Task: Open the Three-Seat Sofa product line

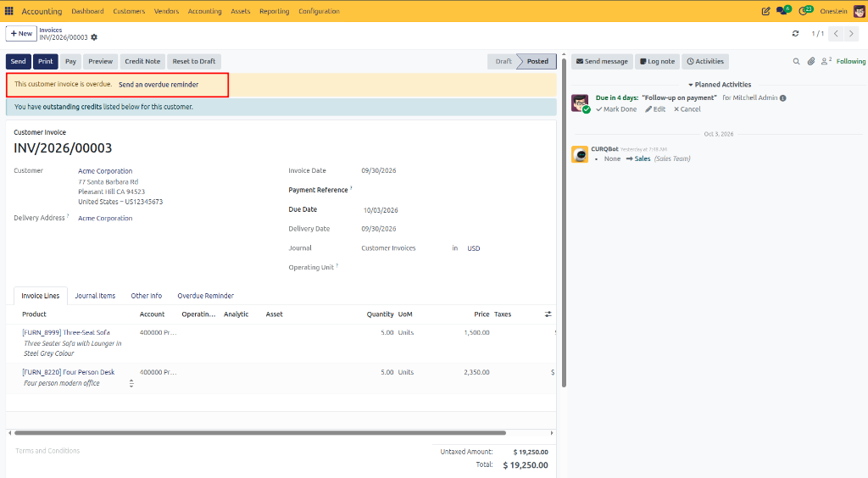Action: point(66,332)
